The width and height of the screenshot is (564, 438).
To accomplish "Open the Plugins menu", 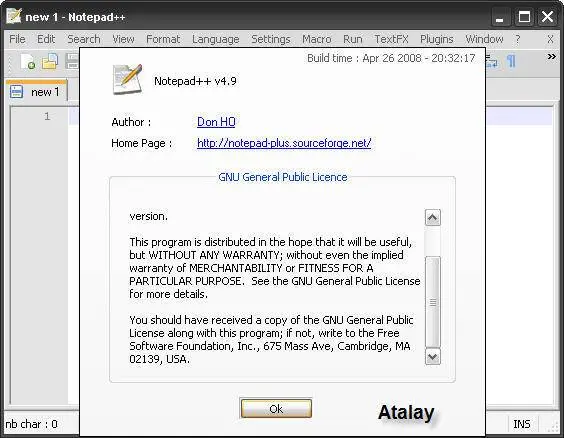I will point(437,39).
